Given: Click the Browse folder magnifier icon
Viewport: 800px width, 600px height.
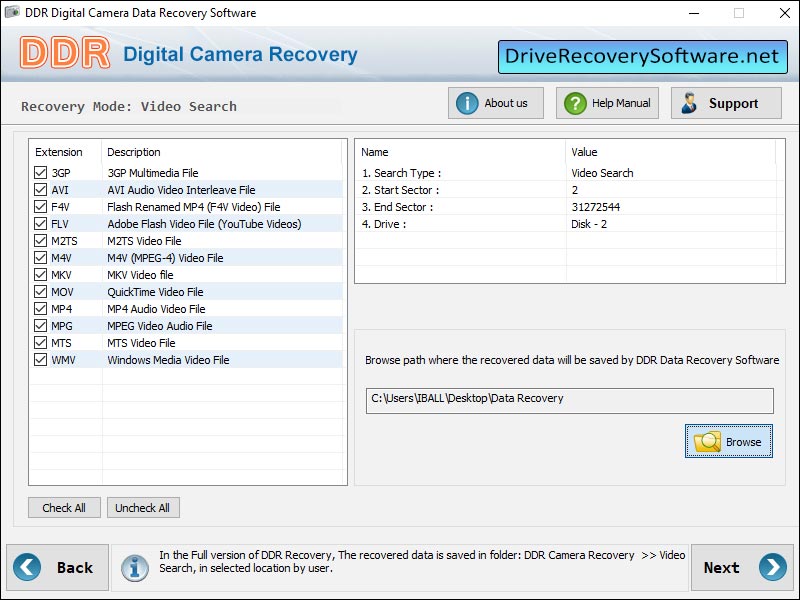Looking at the screenshot, I should click(x=707, y=442).
